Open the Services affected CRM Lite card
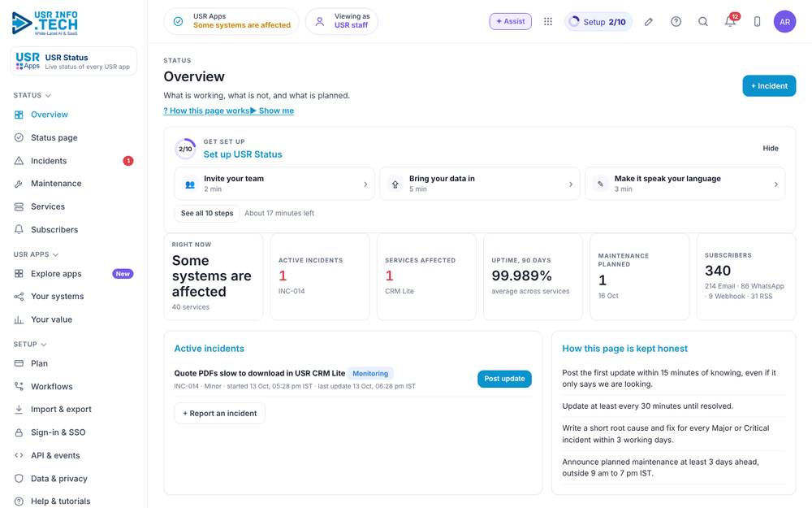Image resolution: width=812 pixels, height=508 pixels. pos(427,277)
